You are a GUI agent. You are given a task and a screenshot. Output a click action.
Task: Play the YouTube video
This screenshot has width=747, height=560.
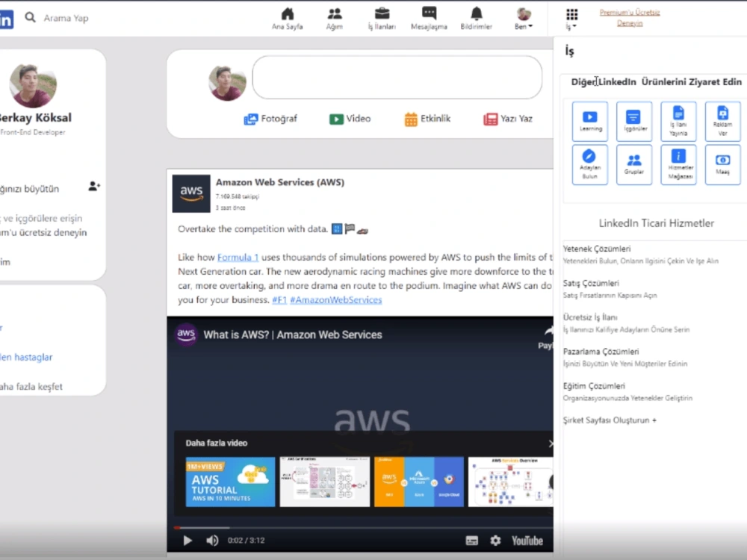click(187, 541)
